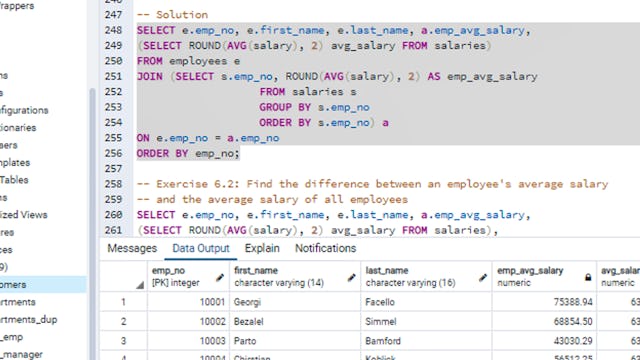Select the last_name column header

(x=426, y=276)
